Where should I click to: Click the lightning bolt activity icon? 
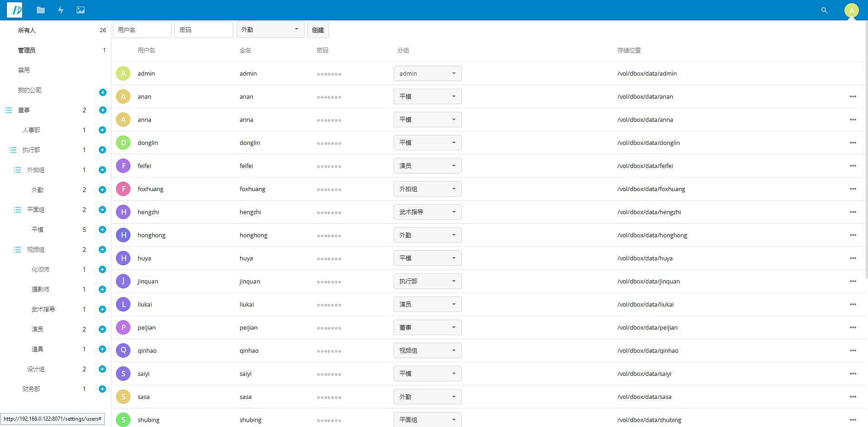61,10
